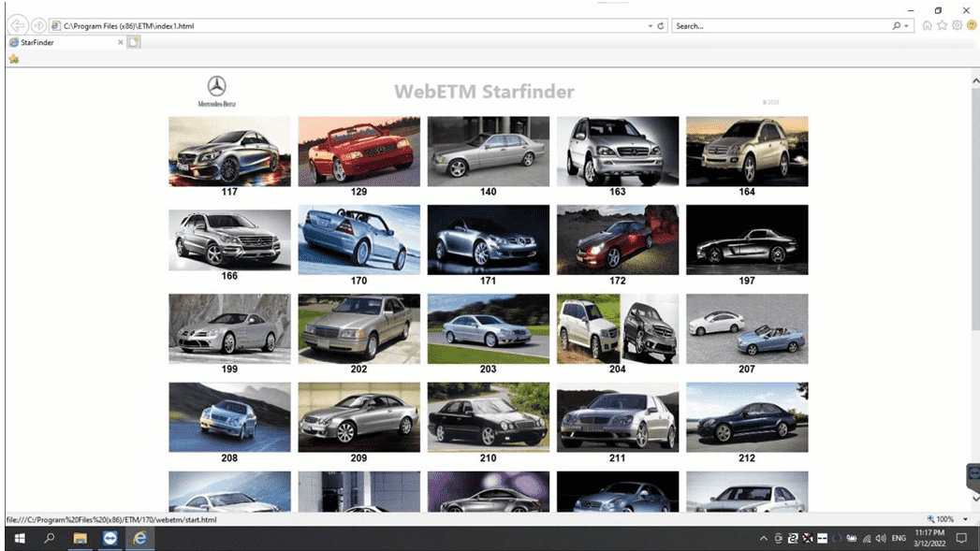
Task: Click inside the Search box
Action: [x=782, y=26]
